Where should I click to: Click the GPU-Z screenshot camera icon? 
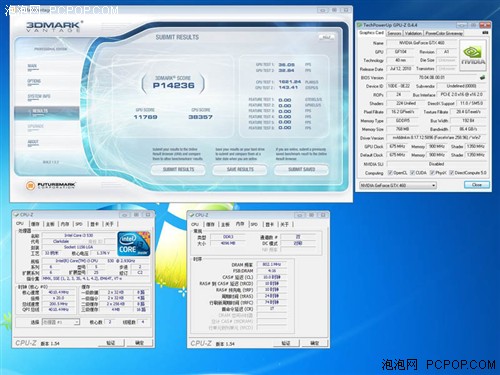[x=485, y=33]
